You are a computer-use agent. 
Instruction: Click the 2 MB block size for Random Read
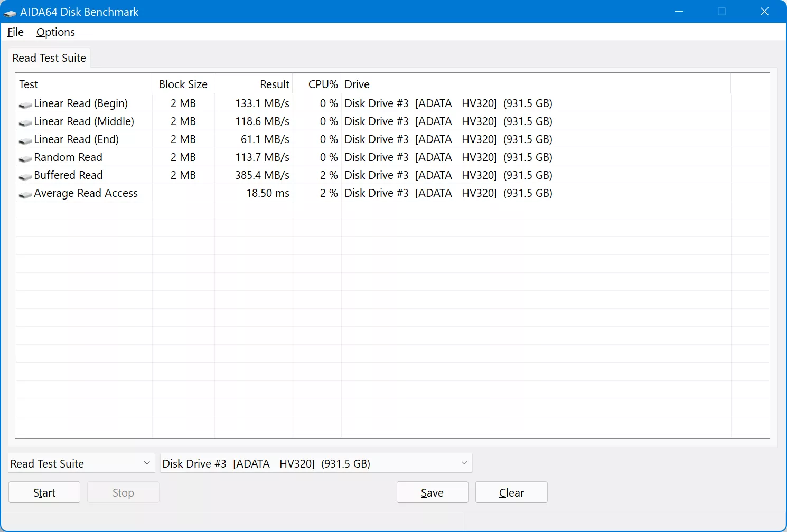[183, 157]
